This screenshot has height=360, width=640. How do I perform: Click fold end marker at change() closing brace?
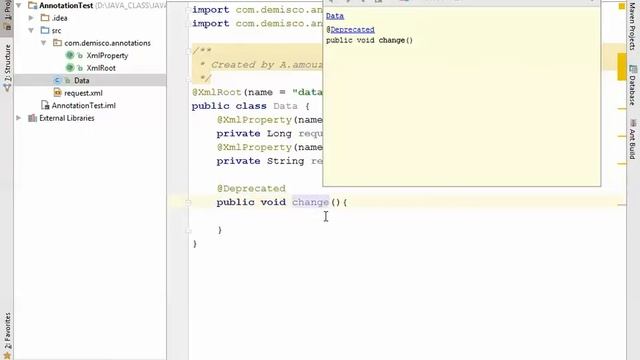click(188, 231)
